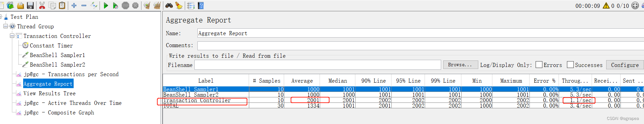
Task: Sort by Min column header
Action: (477, 81)
